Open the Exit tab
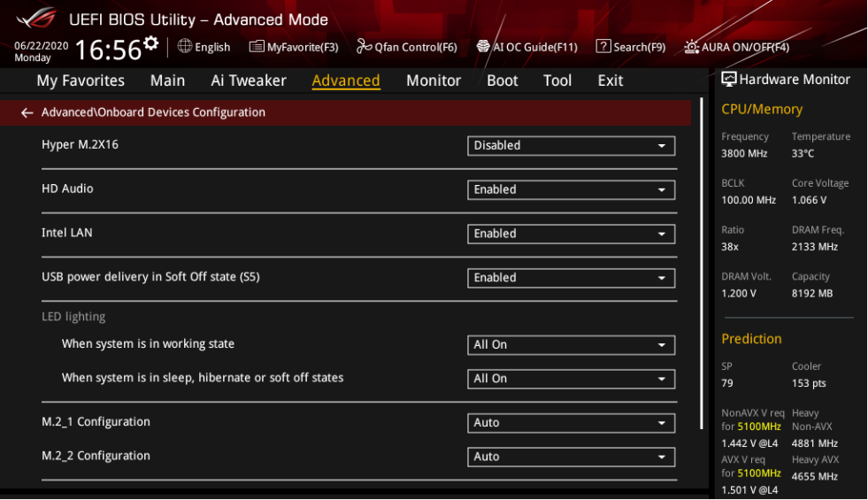This screenshot has height=500, width=868. coord(610,81)
